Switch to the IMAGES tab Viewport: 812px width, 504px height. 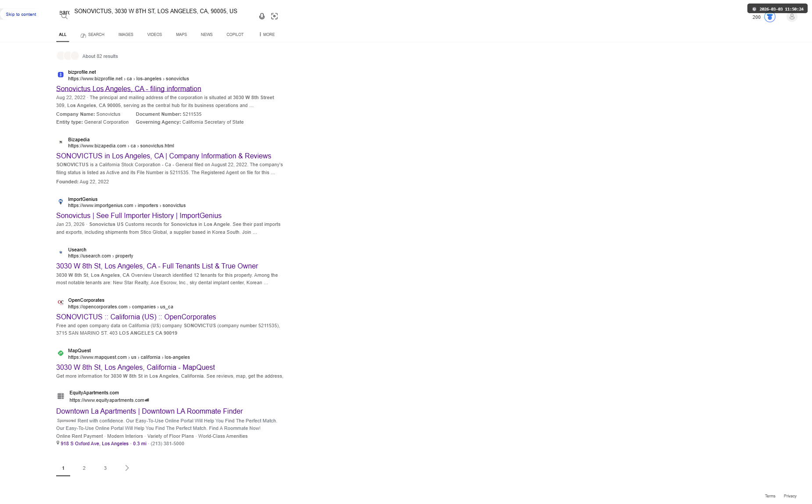[126, 35]
